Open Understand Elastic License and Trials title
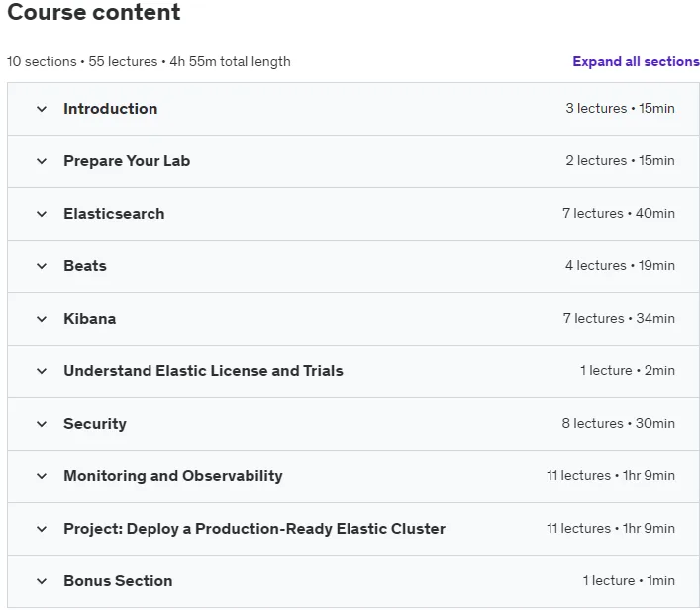700x610 pixels. pos(203,371)
